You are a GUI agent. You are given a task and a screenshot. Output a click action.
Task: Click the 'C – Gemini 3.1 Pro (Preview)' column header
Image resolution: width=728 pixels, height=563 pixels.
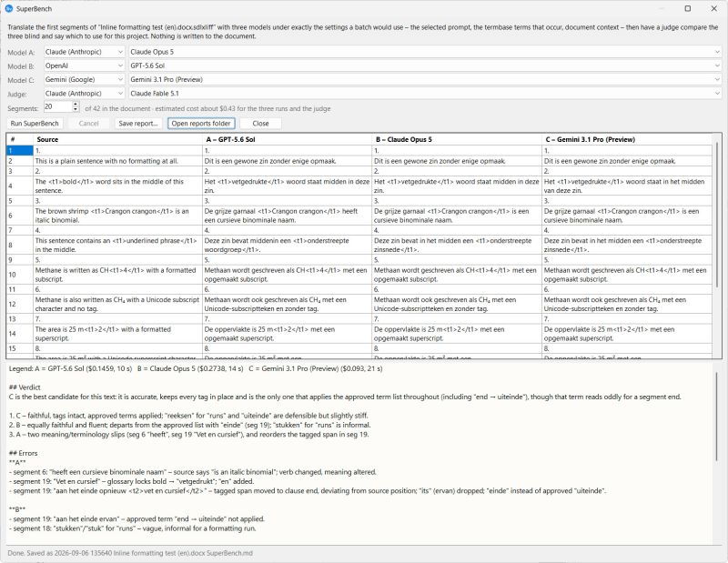[x=627, y=139]
